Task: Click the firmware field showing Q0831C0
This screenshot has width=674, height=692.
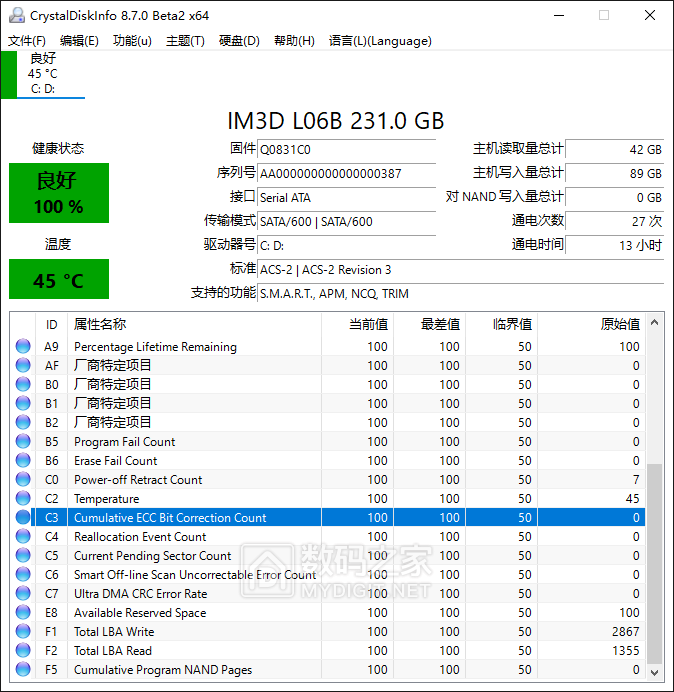Action: [x=346, y=149]
